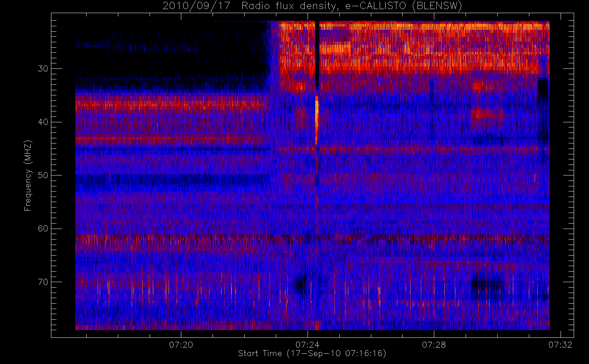Screen dimensions: 589x364
Task: Click the 50 frequency tick label
Action: [43, 175]
